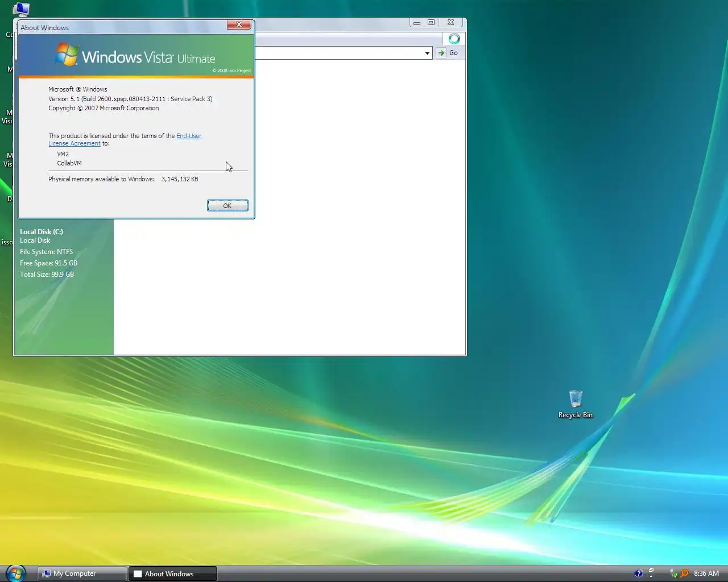Click the orange magnifier tray icon
728x582 pixels.
pos(684,573)
